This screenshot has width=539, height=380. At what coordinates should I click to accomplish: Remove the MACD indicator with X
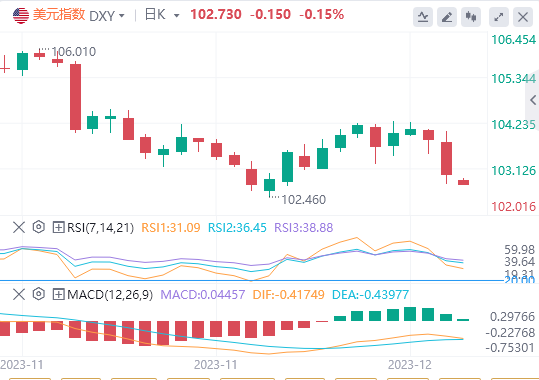(x=19, y=294)
